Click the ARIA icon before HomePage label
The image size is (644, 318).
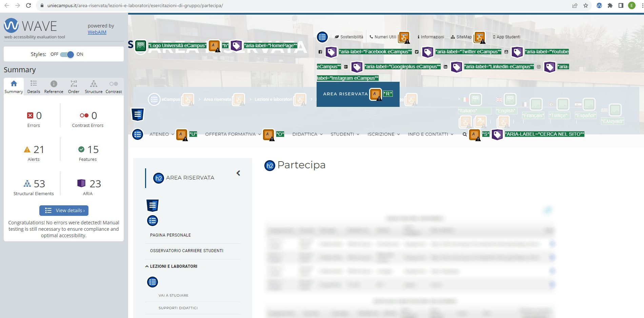(x=236, y=45)
